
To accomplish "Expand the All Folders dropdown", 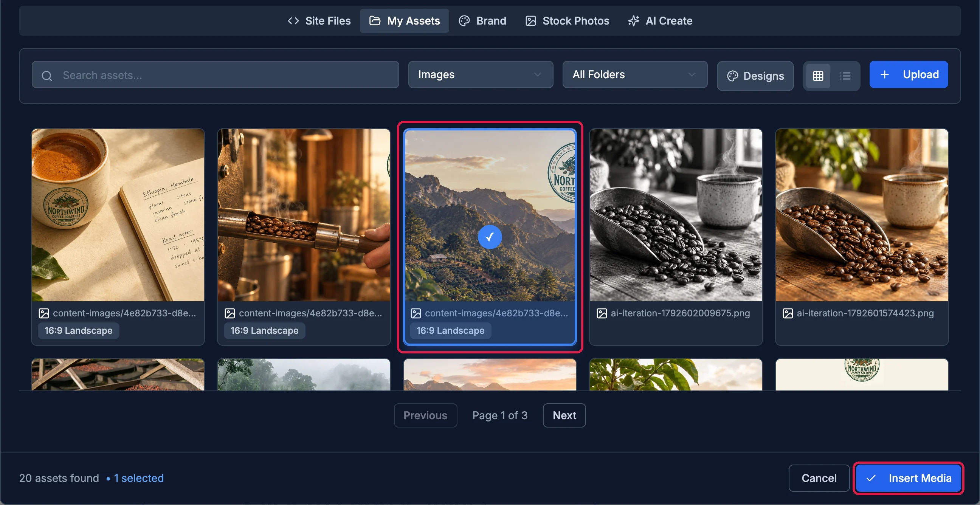I will click(635, 74).
